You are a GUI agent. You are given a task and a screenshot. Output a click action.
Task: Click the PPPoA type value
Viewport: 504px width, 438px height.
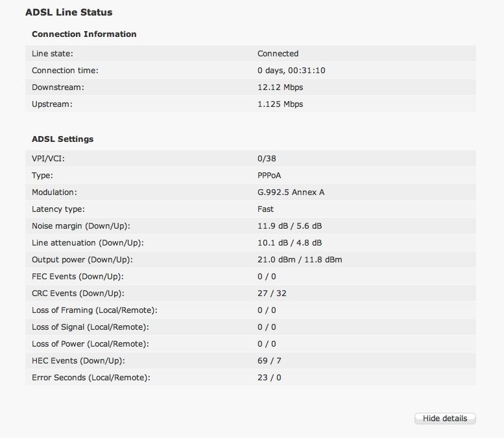click(269, 176)
